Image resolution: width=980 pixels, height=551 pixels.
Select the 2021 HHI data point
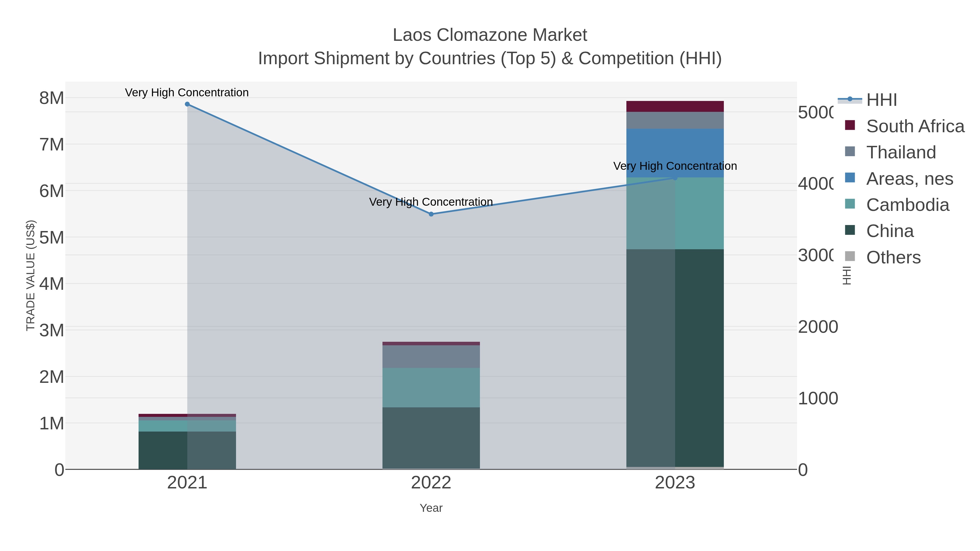pyautogui.click(x=187, y=104)
